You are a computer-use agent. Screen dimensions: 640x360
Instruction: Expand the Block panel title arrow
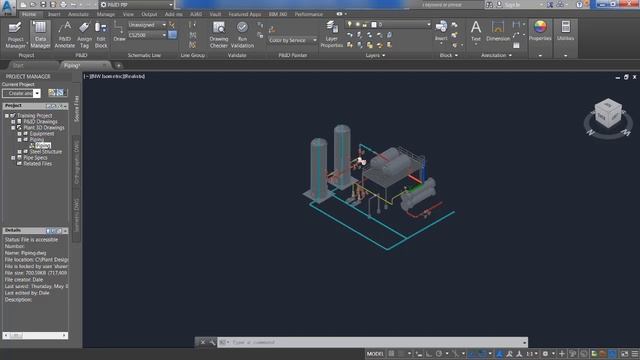[x=456, y=55]
